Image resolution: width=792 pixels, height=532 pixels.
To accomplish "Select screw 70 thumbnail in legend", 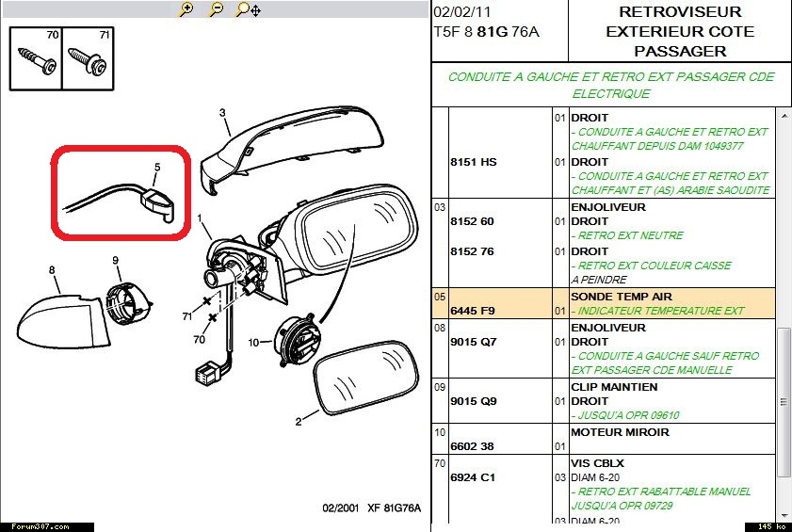I will tap(35, 58).
